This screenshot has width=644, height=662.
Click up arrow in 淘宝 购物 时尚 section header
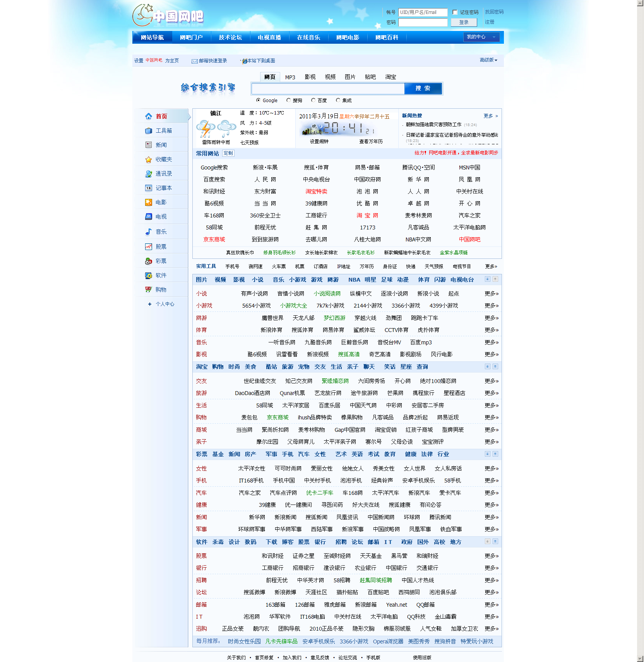(495, 366)
